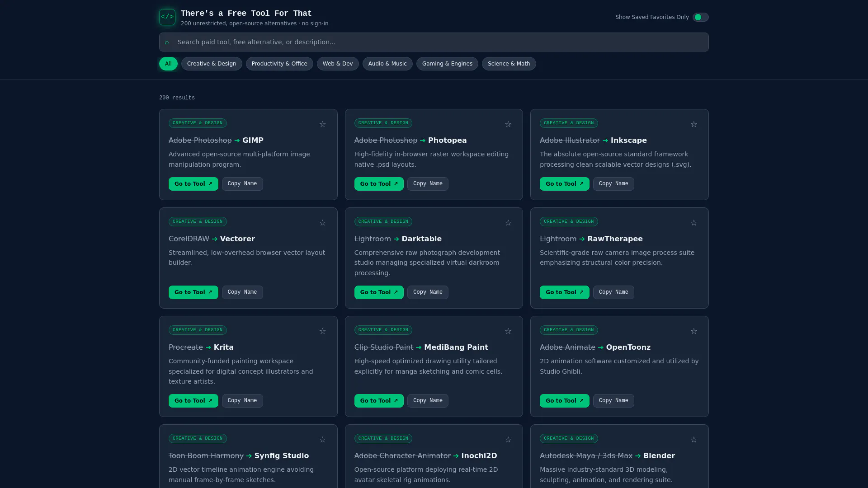Screen dimensions: 868x488
Task: Click the search tools input field
Action: tap(434, 42)
